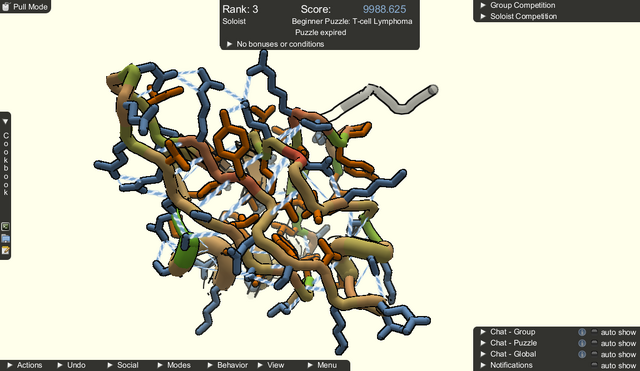Open the Actions menu
Image resolution: width=640 pixels, height=371 pixels.
coord(25,365)
